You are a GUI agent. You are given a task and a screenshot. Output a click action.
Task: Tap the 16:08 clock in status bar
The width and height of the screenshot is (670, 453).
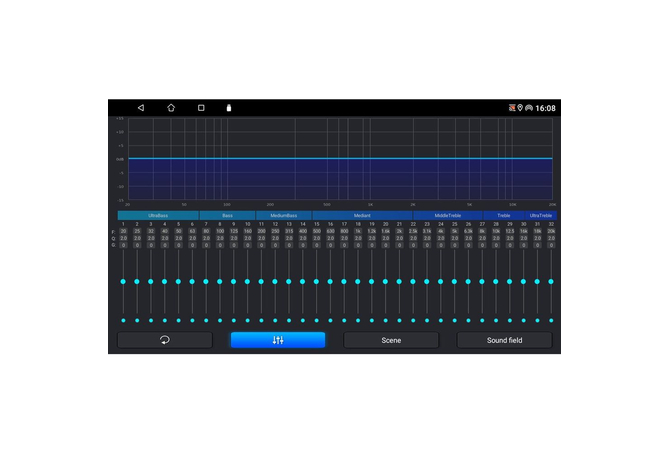(x=546, y=108)
